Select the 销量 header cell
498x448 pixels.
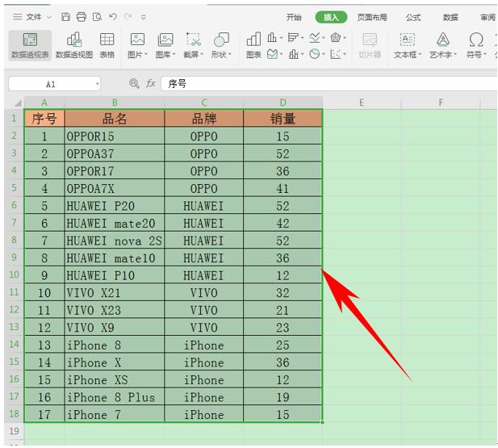pos(283,119)
